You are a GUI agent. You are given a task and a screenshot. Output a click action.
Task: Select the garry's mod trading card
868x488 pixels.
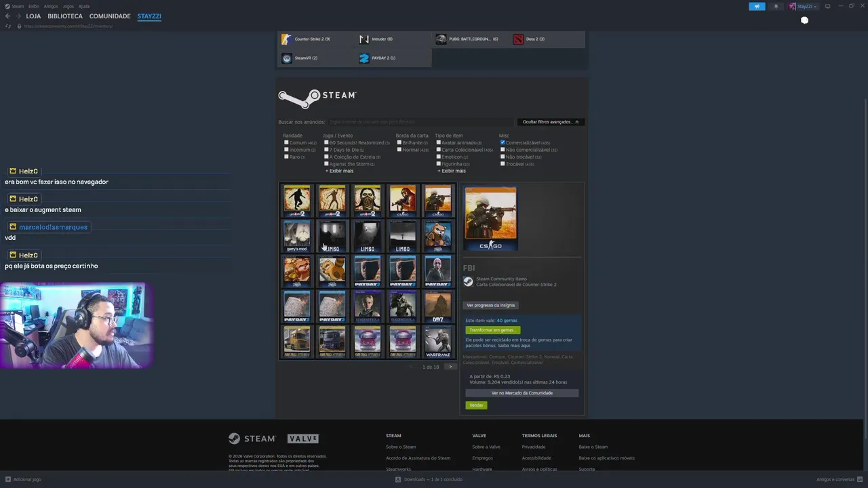click(297, 236)
